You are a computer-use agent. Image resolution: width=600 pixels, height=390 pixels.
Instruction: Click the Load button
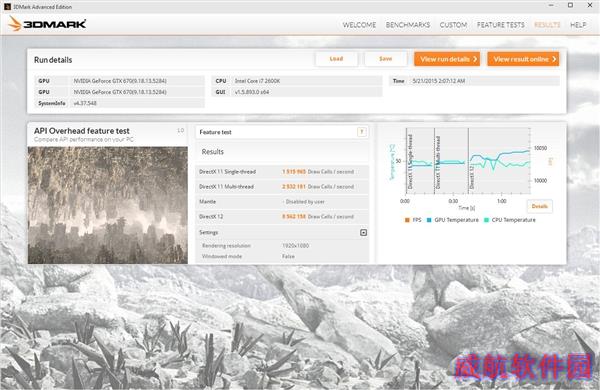pos(336,59)
